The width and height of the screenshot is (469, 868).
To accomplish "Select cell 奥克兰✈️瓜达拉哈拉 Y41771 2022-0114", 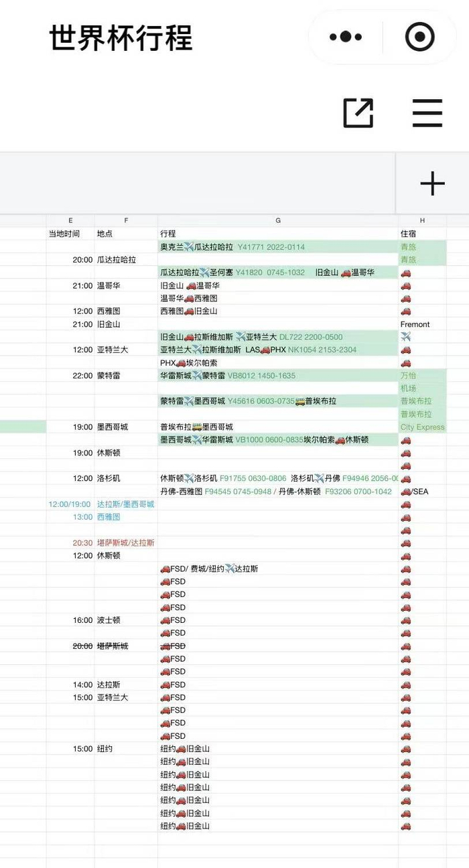I will point(278,246).
